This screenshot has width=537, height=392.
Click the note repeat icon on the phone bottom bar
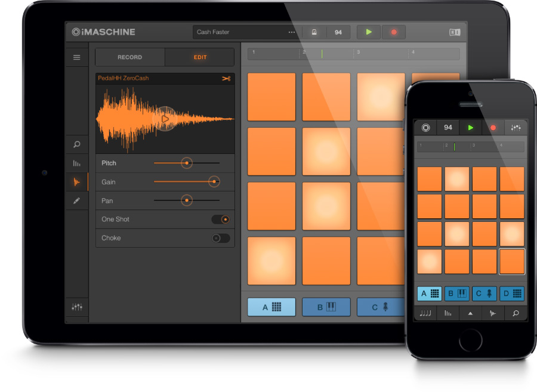pyautogui.click(x=425, y=313)
